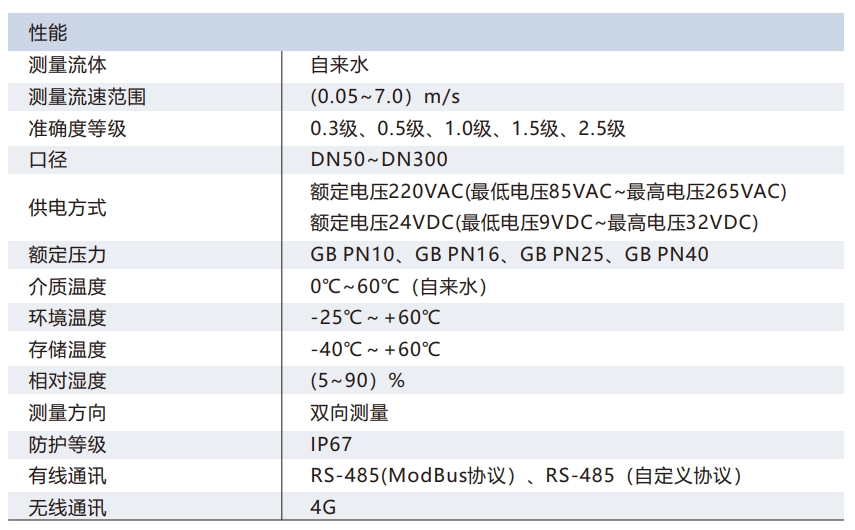This screenshot has width=855, height=530.
Task: Select the 相对湿度 row label
Action: (x=68, y=381)
